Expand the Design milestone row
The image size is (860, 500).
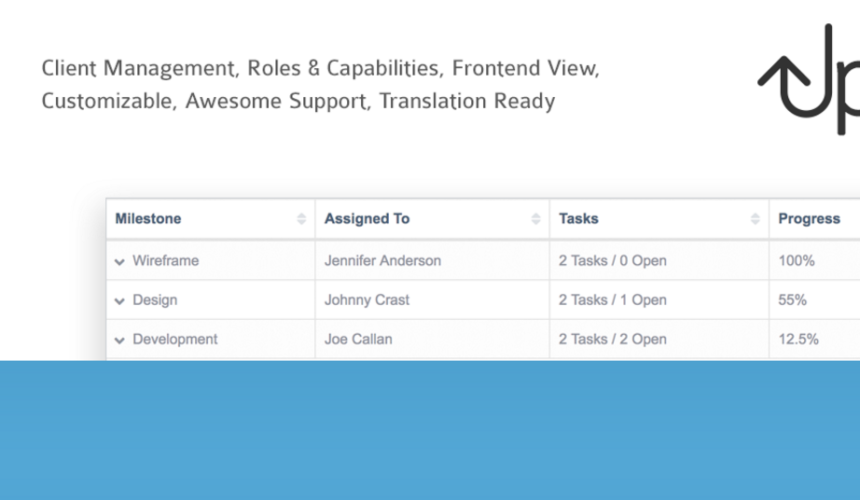click(x=120, y=301)
